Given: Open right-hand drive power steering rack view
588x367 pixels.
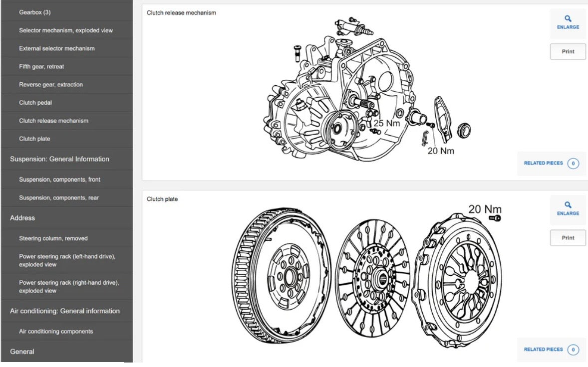Looking at the screenshot, I should coord(67,287).
